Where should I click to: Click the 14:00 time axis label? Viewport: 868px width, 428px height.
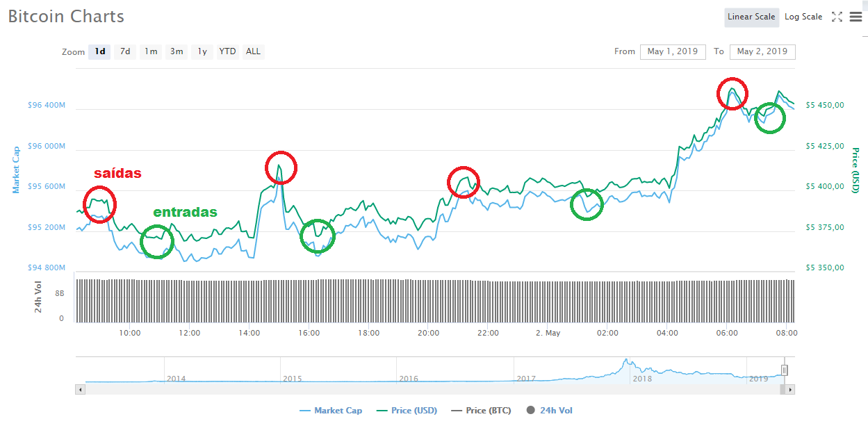click(x=249, y=333)
